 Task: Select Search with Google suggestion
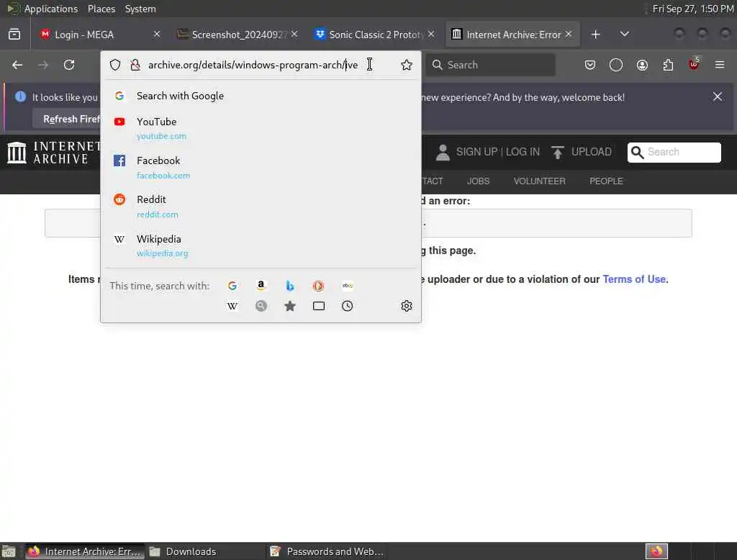tap(261, 96)
